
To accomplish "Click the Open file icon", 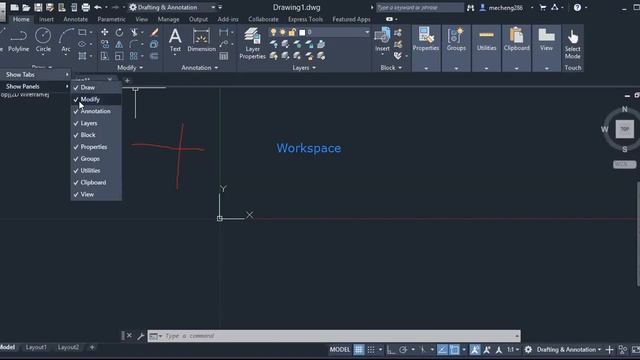I will click(26, 7).
